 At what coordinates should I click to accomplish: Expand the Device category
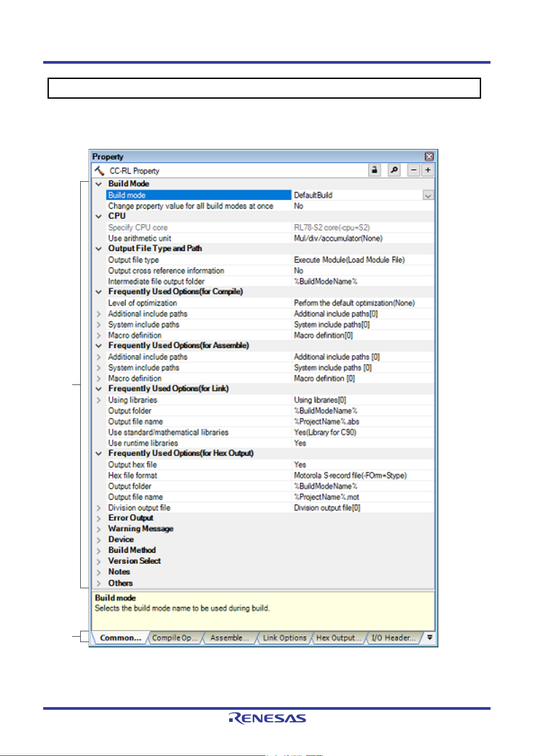pyautogui.click(x=99, y=540)
